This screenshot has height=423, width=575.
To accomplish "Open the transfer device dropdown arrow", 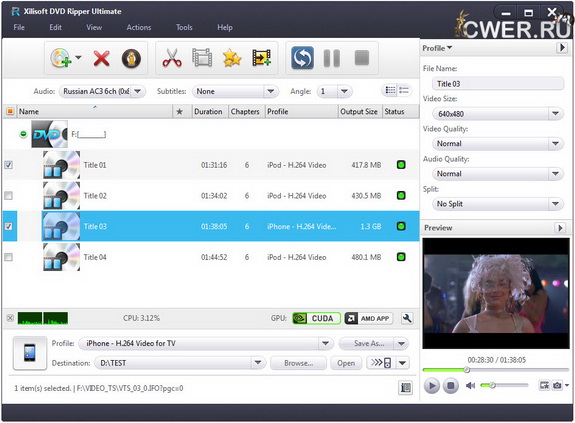I will [x=402, y=363].
